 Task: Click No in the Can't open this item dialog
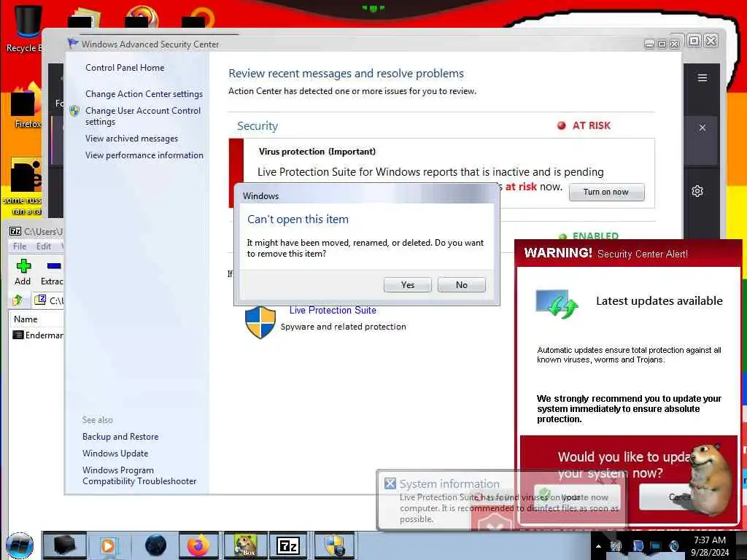click(x=461, y=285)
